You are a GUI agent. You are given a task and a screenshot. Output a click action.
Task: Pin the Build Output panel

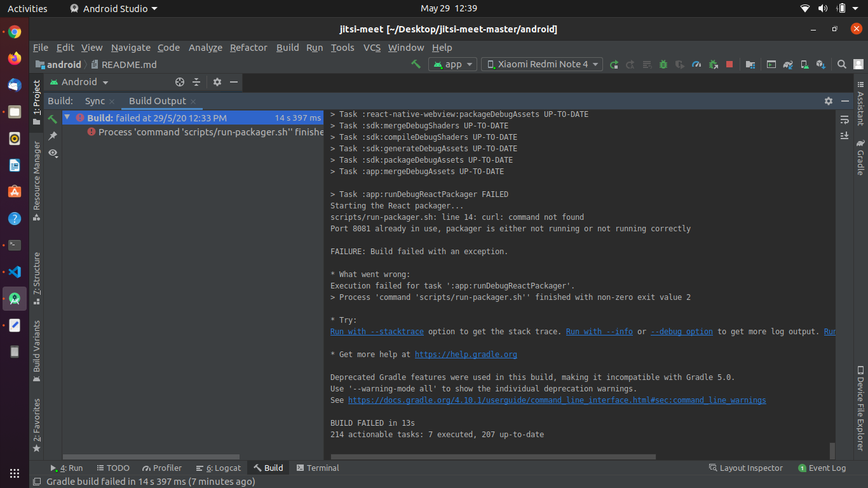point(53,135)
